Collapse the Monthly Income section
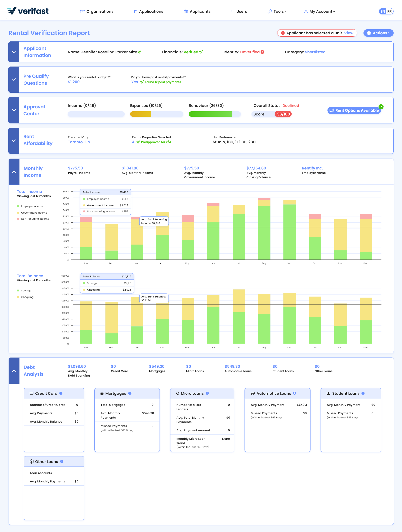402x532 pixels. (14, 172)
